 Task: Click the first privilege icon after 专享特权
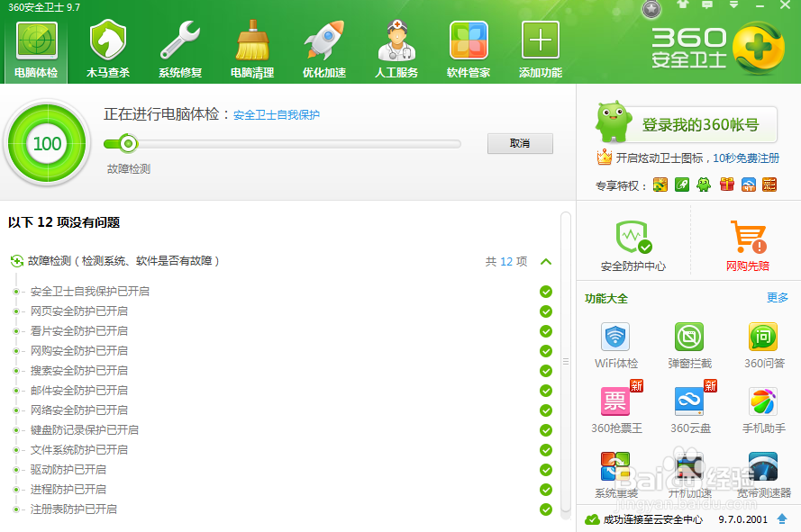[660, 185]
